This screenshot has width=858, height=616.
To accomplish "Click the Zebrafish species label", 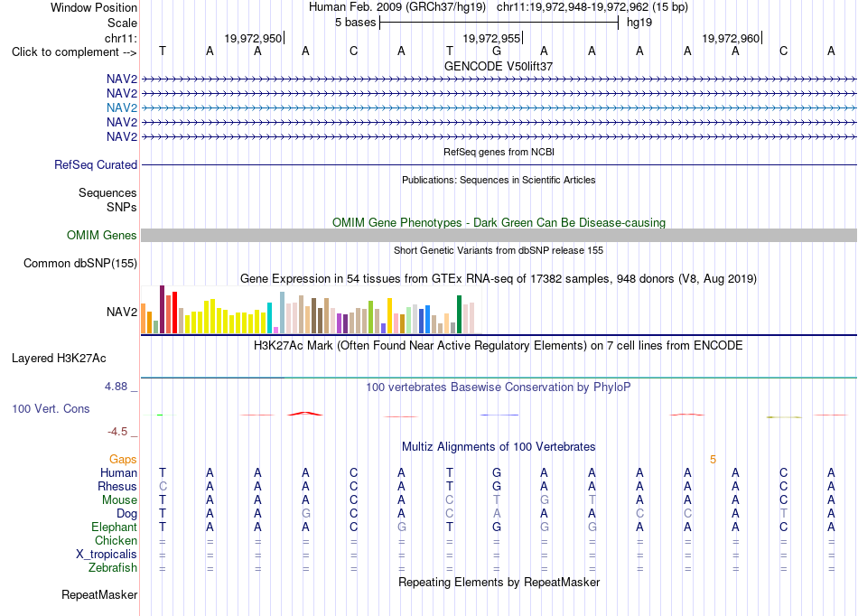I will (x=113, y=568).
